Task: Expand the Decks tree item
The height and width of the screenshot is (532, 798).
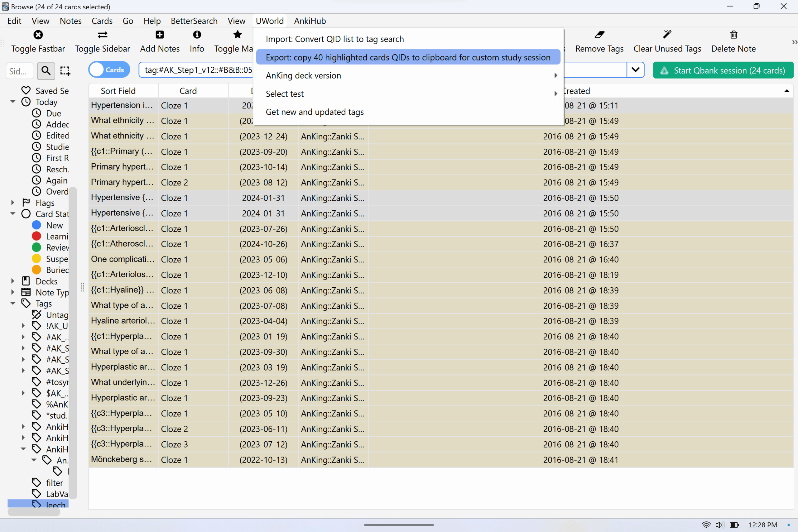Action: 13,281
